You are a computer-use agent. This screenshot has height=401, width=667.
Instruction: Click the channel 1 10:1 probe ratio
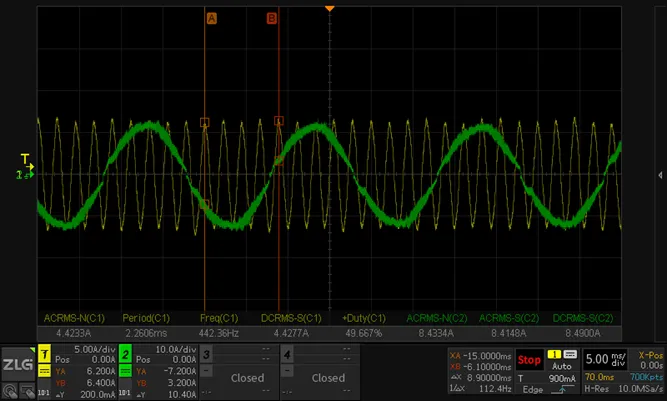pos(44,393)
